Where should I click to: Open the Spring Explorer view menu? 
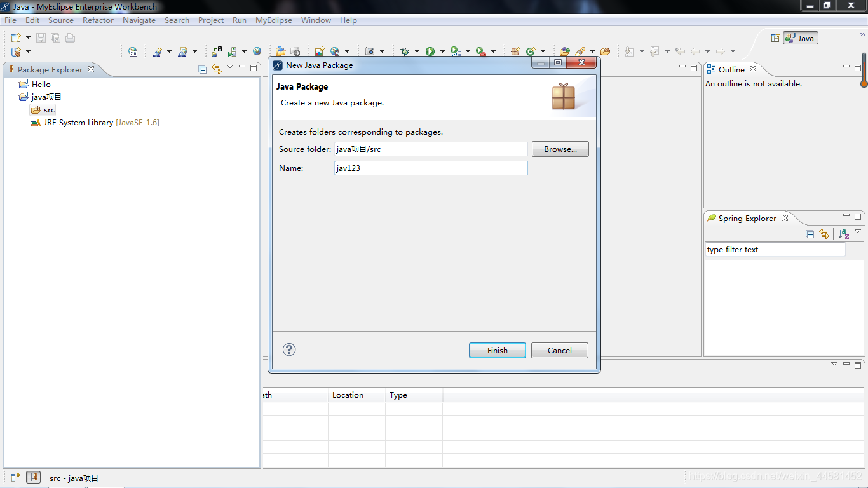click(858, 231)
